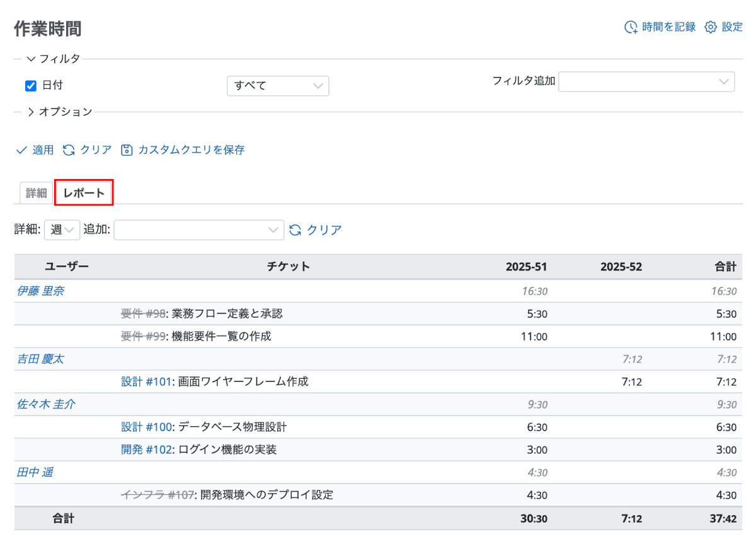The width and height of the screenshot is (756, 536).
Task: Open the すべて date dropdown
Action: click(x=278, y=86)
